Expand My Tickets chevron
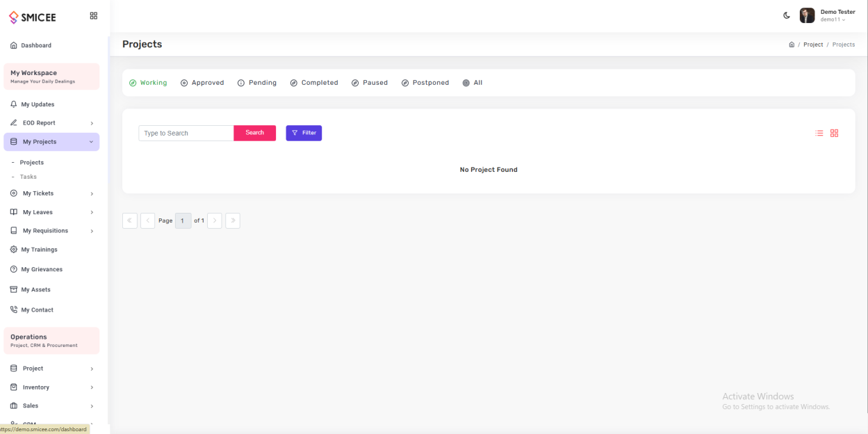868x434 pixels. pos(92,193)
